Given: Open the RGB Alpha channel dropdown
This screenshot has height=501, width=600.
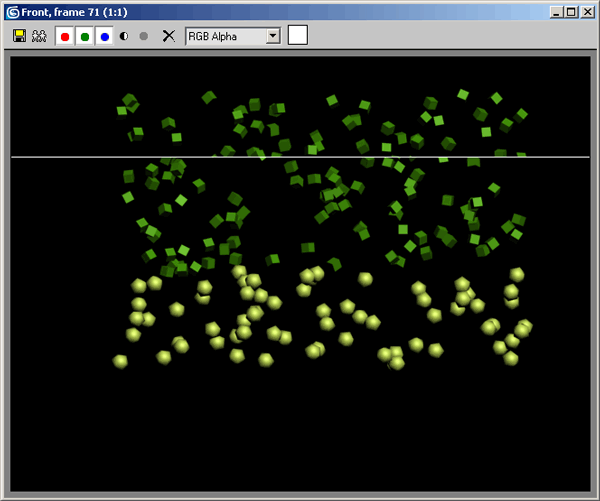Looking at the screenshot, I should pyautogui.click(x=233, y=36).
